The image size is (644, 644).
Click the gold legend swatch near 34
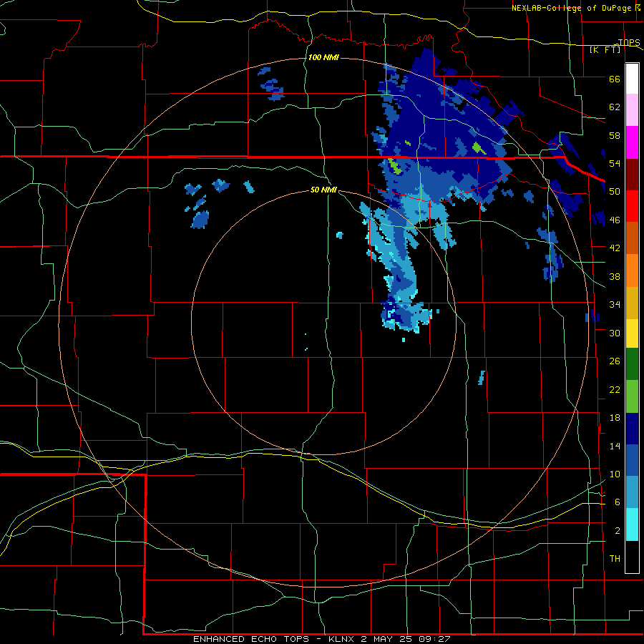[x=632, y=302]
